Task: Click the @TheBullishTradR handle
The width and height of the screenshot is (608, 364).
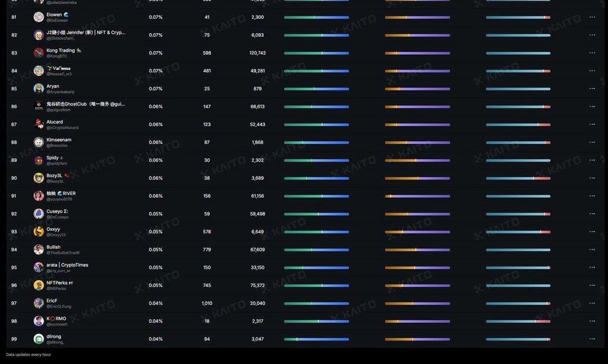Action: [x=63, y=253]
